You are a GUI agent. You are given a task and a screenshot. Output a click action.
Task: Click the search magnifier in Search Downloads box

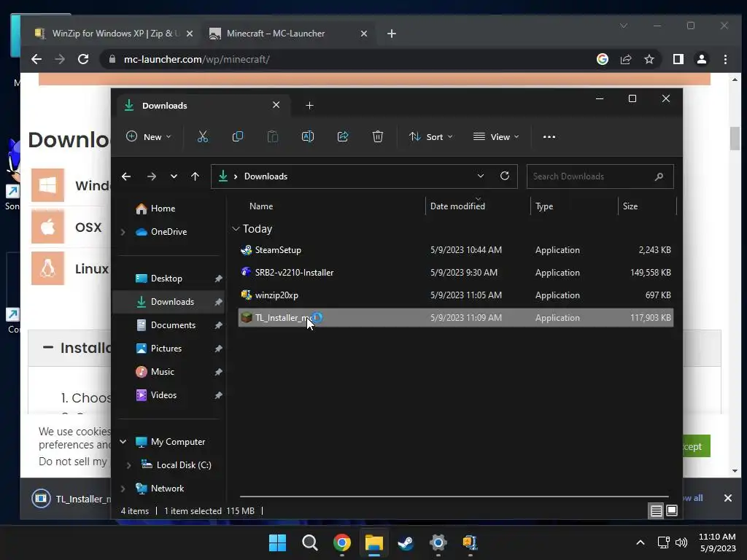click(x=659, y=176)
